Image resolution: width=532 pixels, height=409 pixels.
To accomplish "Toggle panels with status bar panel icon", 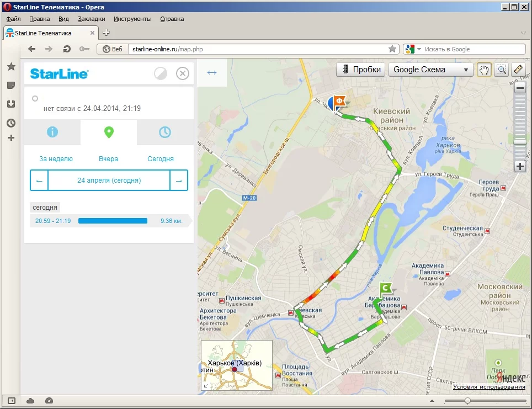I will tap(12, 401).
